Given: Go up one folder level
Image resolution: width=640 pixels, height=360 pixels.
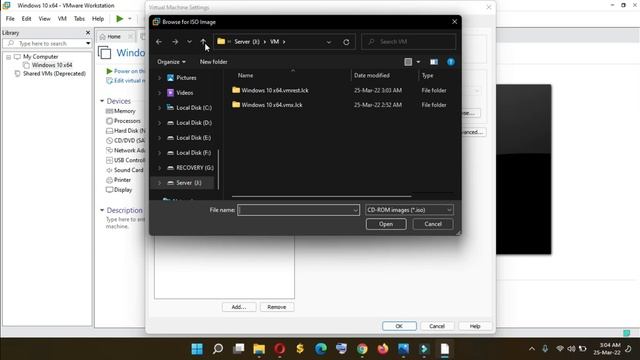Looking at the screenshot, I should (x=203, y=42).
